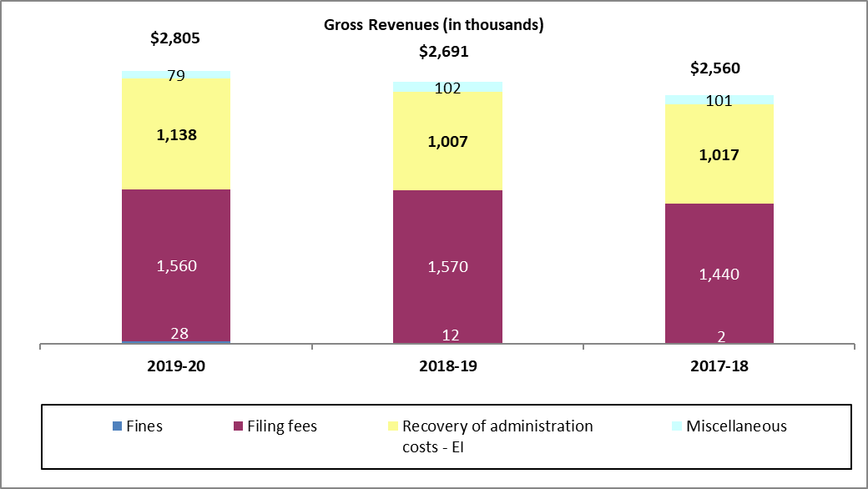
Task: Click the $2,805 total label
Action: click(175, 38)
